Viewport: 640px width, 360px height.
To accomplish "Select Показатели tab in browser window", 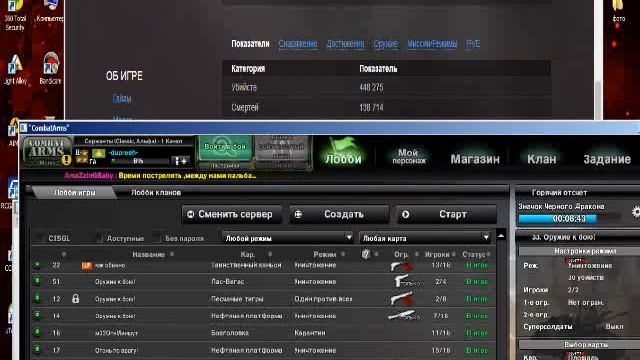I will click(250, 44).
